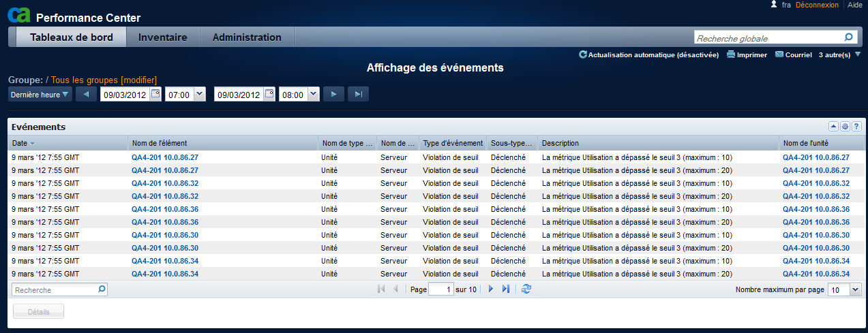The height and width of the screenshot is (333, 868).
Task: Click the Imprimer printer icon
Action: tap(731, 54)
